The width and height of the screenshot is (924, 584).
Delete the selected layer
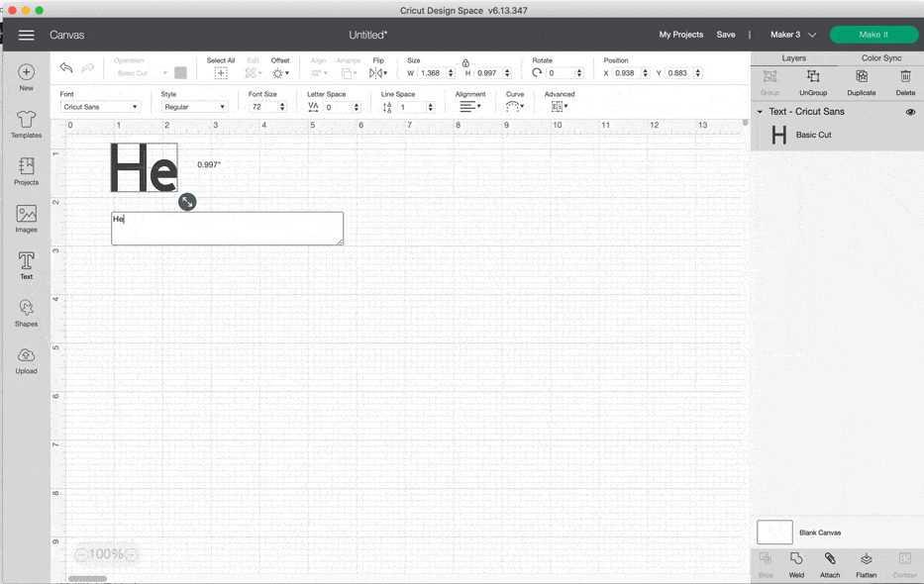[905, 82]
